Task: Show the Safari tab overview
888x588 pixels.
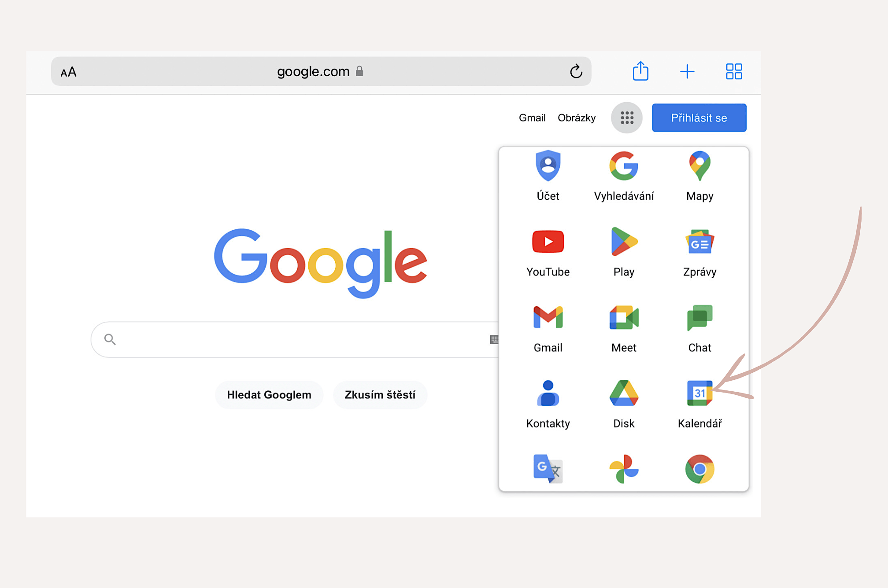Action: pyautogui.click(x=734, y=71)
